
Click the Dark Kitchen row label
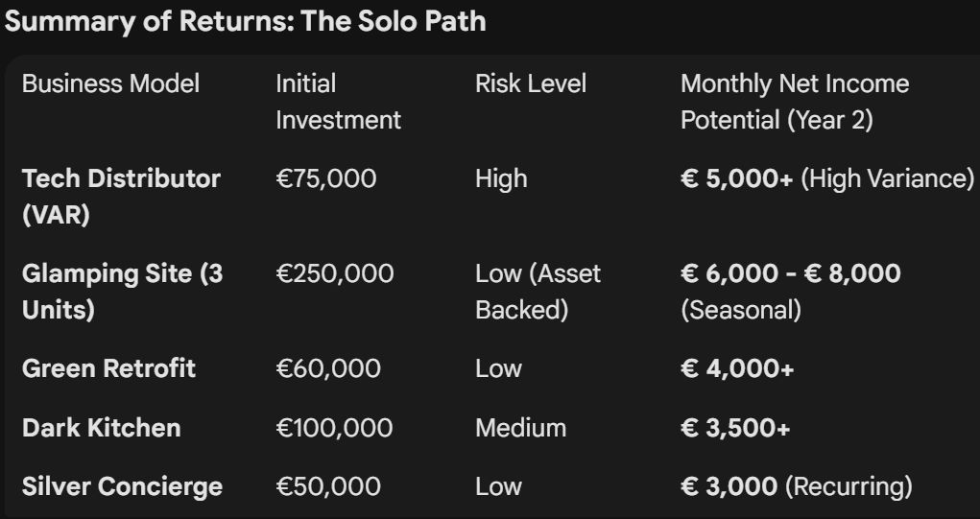click(x=101, y=427)
